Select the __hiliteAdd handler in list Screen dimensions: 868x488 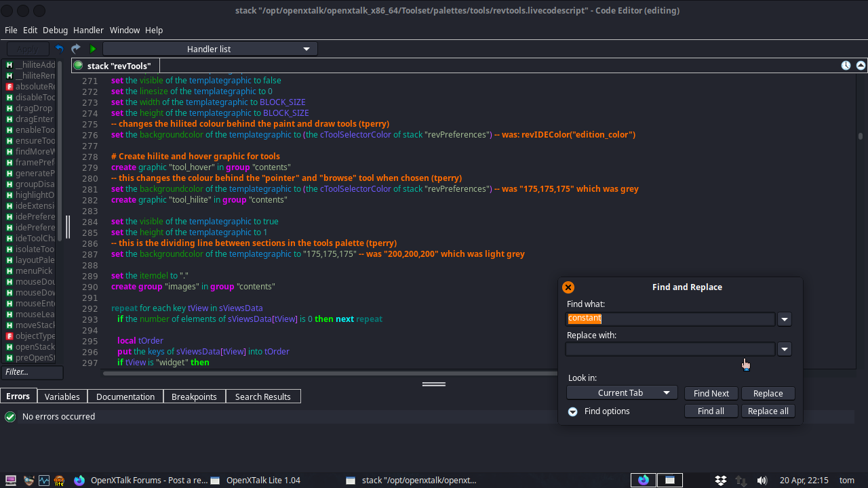tap(31, 64)
